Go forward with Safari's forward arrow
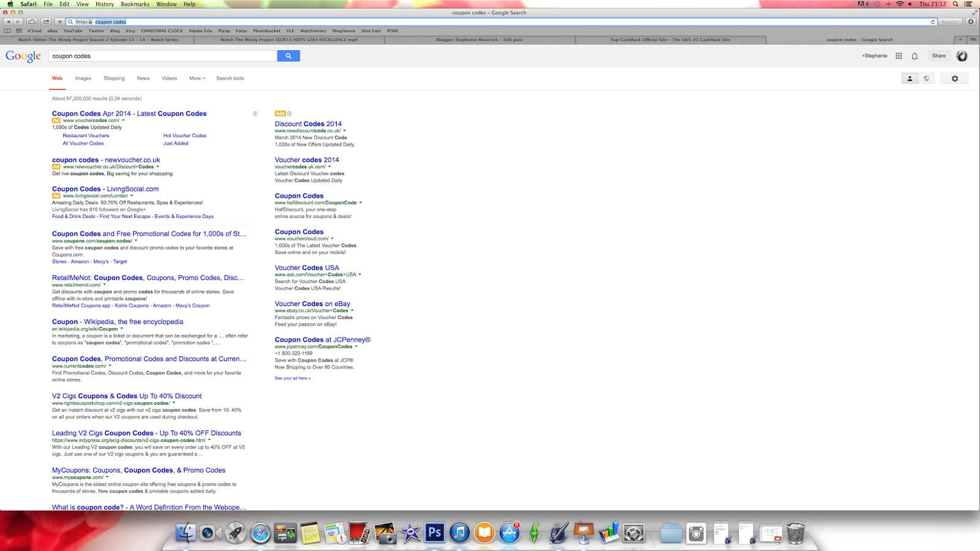 click(18, 21)
